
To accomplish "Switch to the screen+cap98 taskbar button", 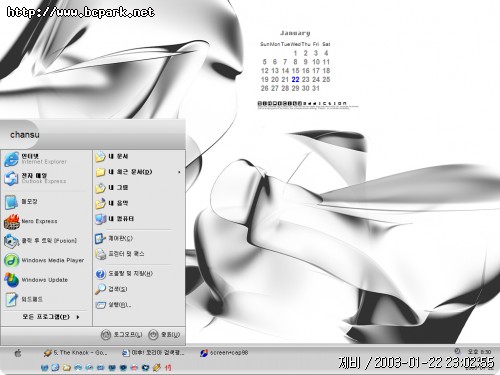I will (224, 353).
